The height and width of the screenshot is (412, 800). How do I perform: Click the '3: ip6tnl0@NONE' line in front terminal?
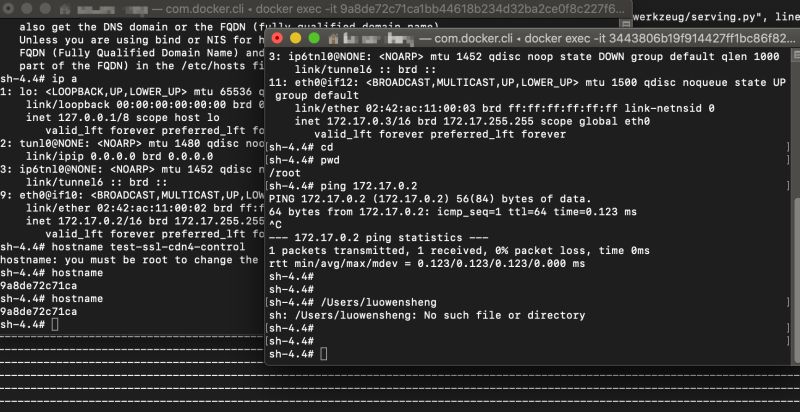(x=524, y=57)
